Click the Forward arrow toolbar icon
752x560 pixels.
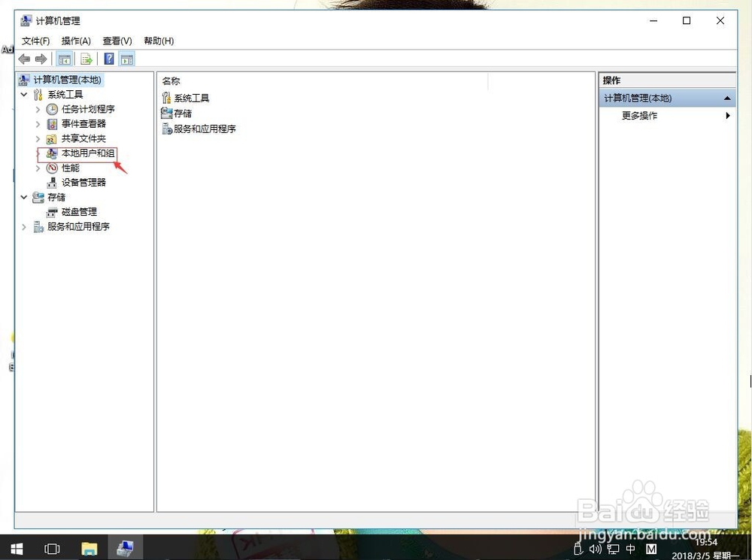[x=41, y=59]
